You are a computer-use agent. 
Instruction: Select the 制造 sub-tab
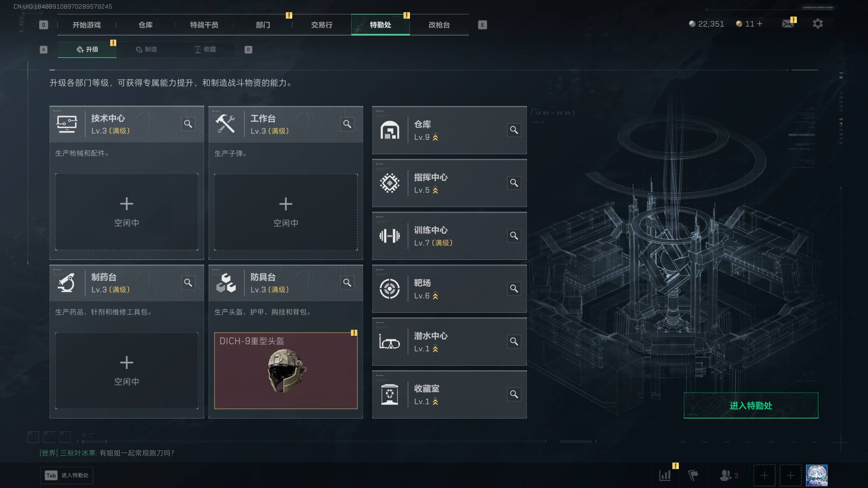coord(146,49)
